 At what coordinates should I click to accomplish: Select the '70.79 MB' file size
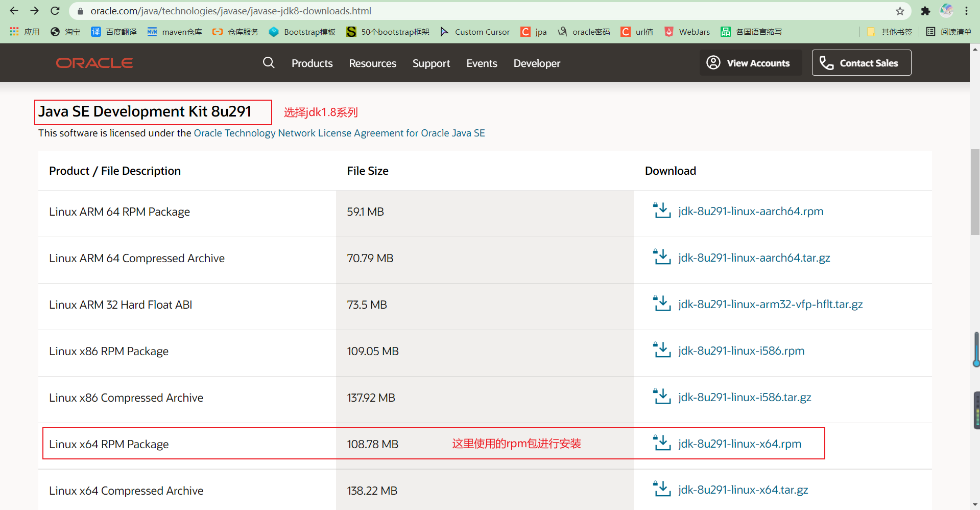click(x=370, y=258)
